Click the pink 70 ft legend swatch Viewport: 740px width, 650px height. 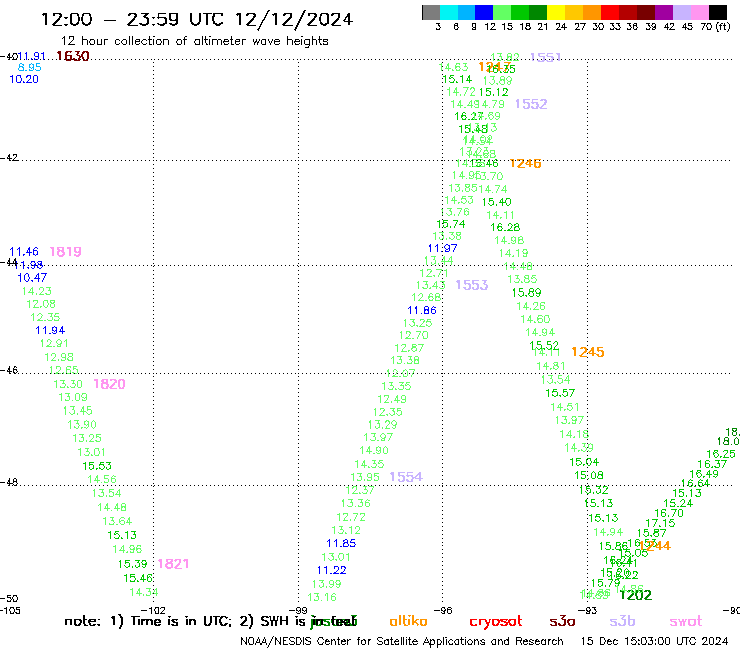coord(699,12)
